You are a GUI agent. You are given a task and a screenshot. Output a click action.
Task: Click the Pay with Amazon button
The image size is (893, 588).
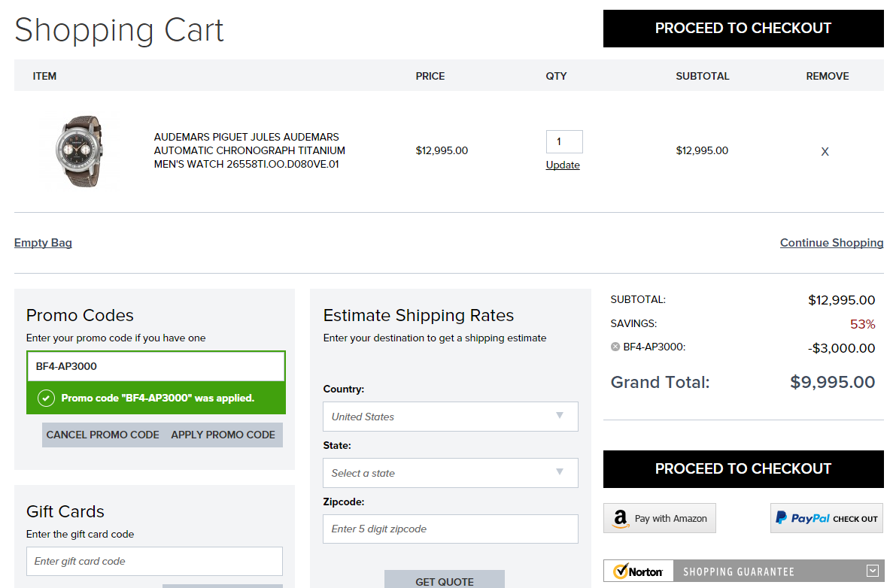pos(660,518)
